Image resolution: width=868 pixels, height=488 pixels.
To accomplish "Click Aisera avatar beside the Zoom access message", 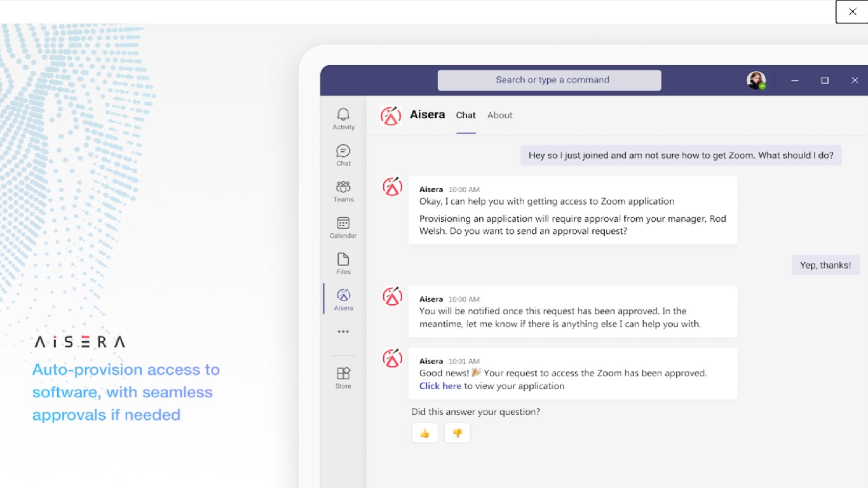I will tap(392, 187).
